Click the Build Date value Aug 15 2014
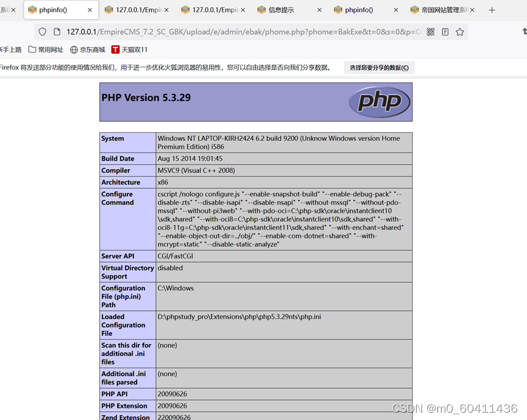The width and height of the screenshot is (527, 420). [190, 158]
